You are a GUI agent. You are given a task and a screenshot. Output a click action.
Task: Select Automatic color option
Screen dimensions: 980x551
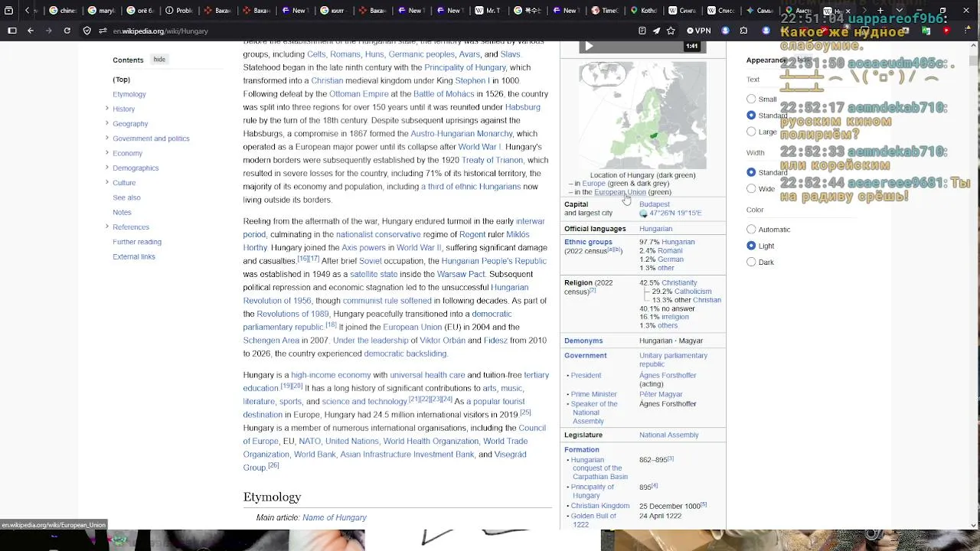point(751,229)
